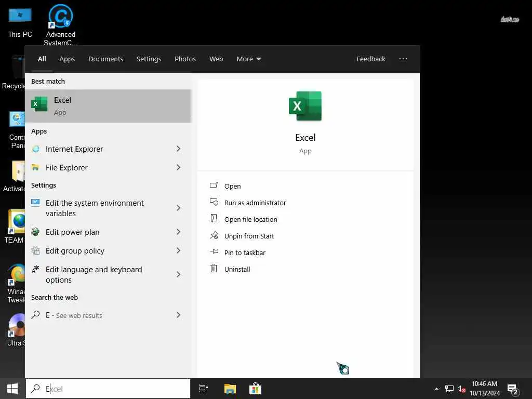The width and height of the screenshot is (532, 399).
Task: Click the Edit group policy icon
Action: click(35, 251)
